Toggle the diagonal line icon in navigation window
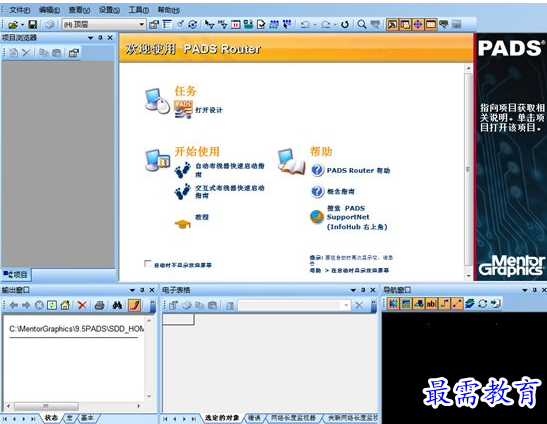Viewport: 547px width, 424px height. click(457, 304)
